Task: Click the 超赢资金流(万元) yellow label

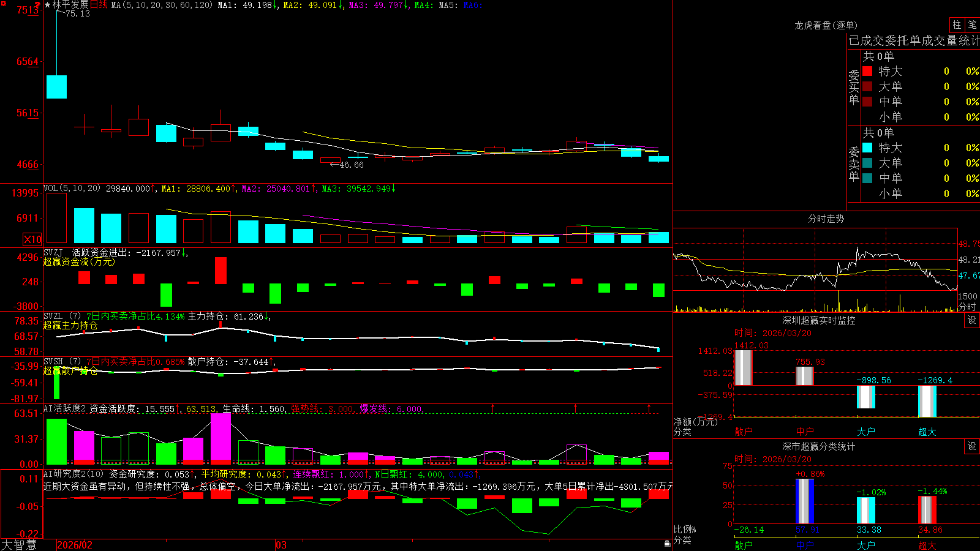Action: pos(79,261)
